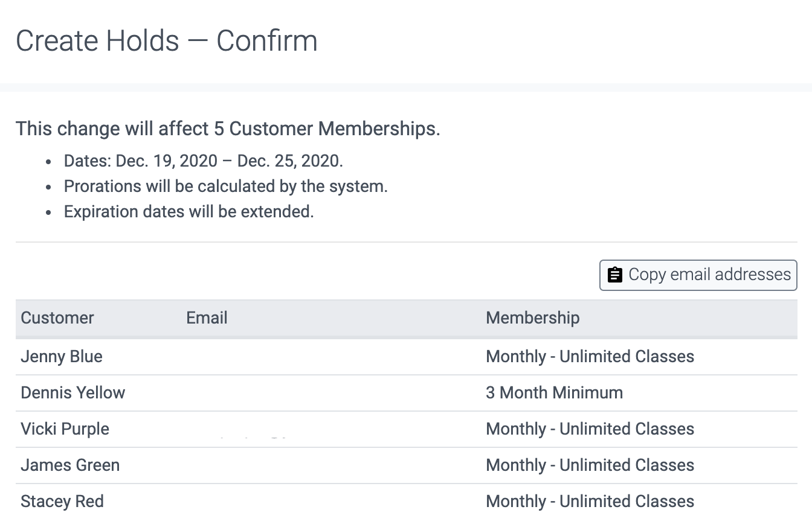Screen dimensions: 812x530
Task: Click the Email column header
Action: tap(207, 318)
